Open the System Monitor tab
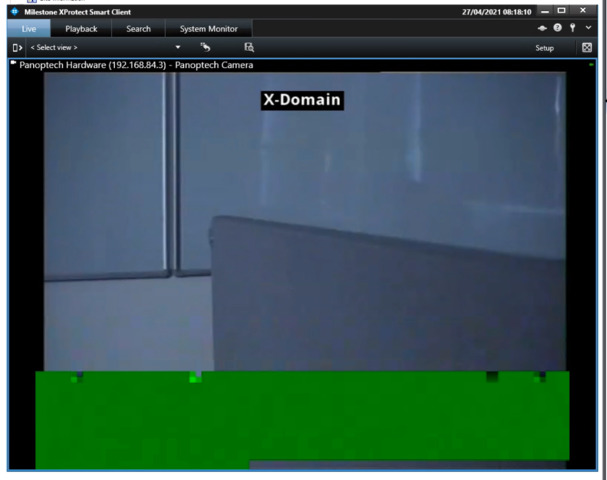The height and width of the screenshot is (480, 607). (208, 29)
